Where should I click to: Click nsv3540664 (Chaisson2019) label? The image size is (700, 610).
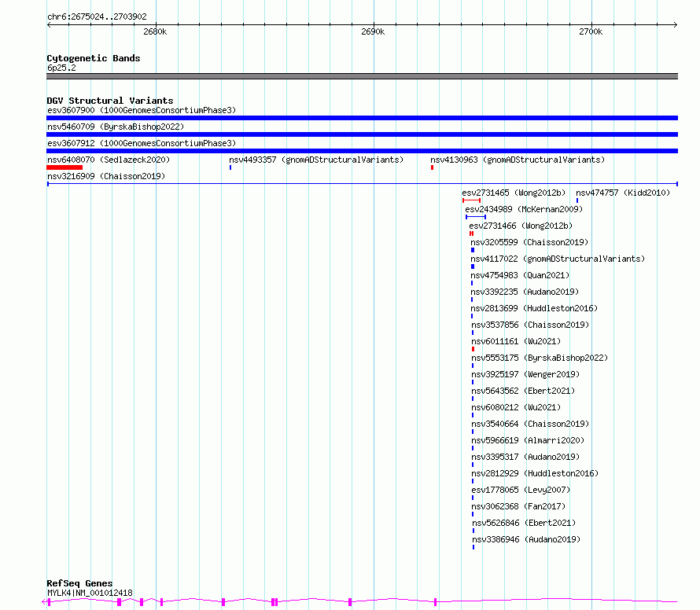pyautogui.click(x=530, y=424)
